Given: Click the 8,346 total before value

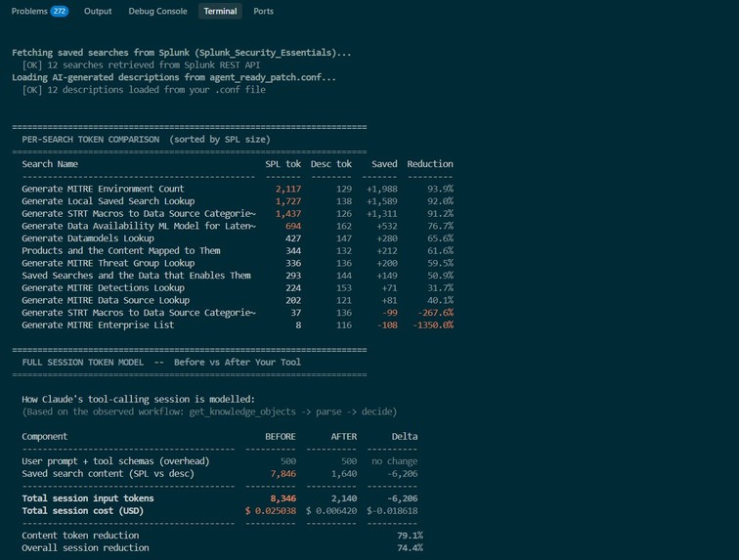Looking at the screenshot, I should (x=283, y=498).
